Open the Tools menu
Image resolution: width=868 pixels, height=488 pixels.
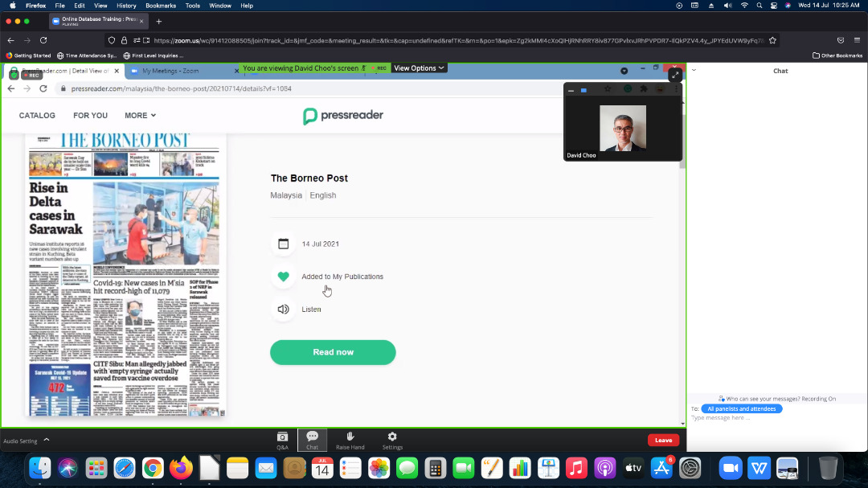(193, 6)
